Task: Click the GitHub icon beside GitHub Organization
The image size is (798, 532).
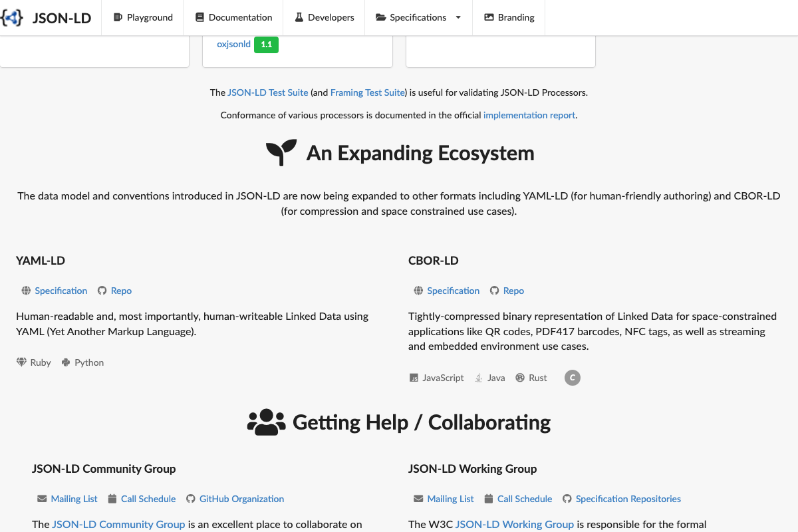Action: pos(191,499)
